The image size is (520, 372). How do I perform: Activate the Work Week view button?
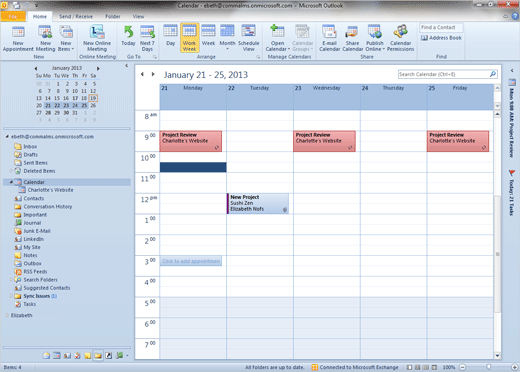click(x=189, y=38)
